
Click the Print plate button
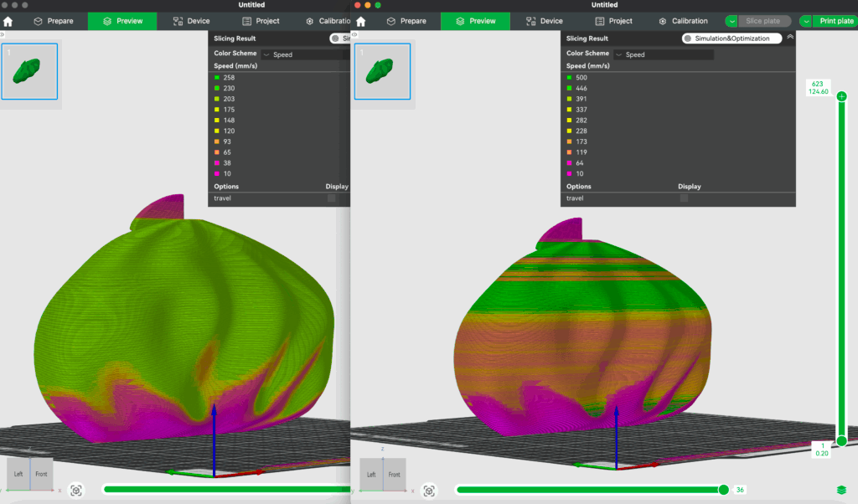(836, 20)
